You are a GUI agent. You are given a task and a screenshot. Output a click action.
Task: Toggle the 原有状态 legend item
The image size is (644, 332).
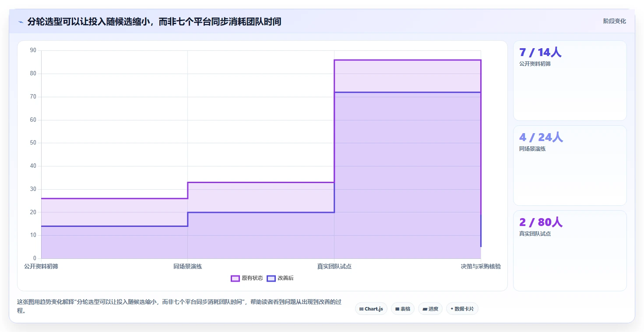(x=247, y=279)
